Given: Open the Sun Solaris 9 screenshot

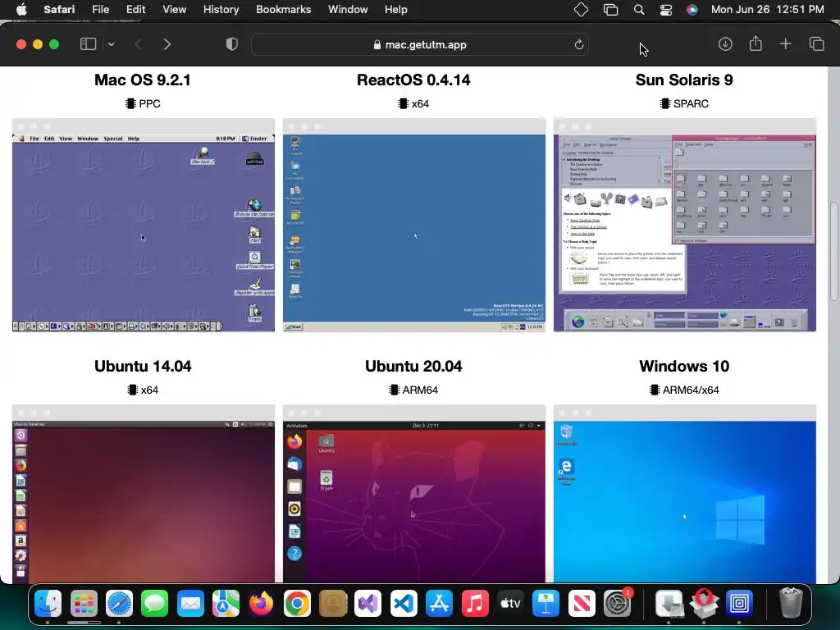Looking at the screenshot, I should 685,225.
